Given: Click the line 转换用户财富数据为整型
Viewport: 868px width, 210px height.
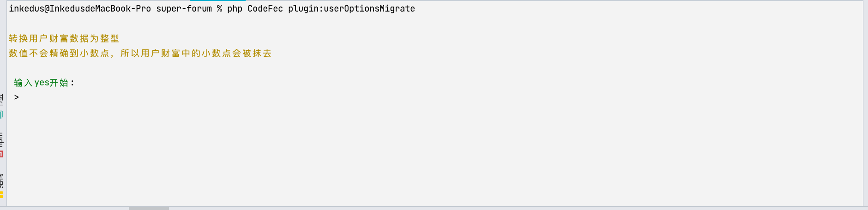Looking at the screenshot, I should [x=64, y=39].
